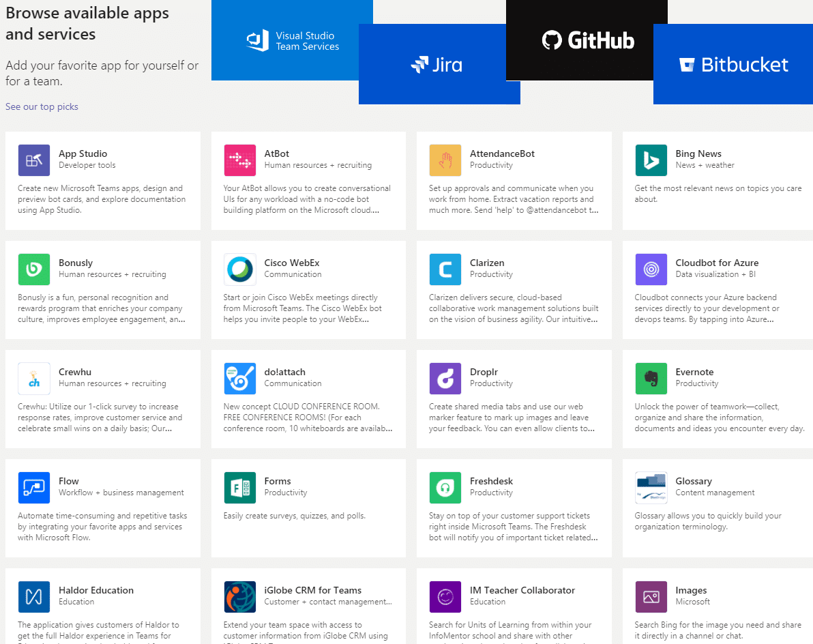
Task: Open the App Studio app title
Action: (83, 153)
